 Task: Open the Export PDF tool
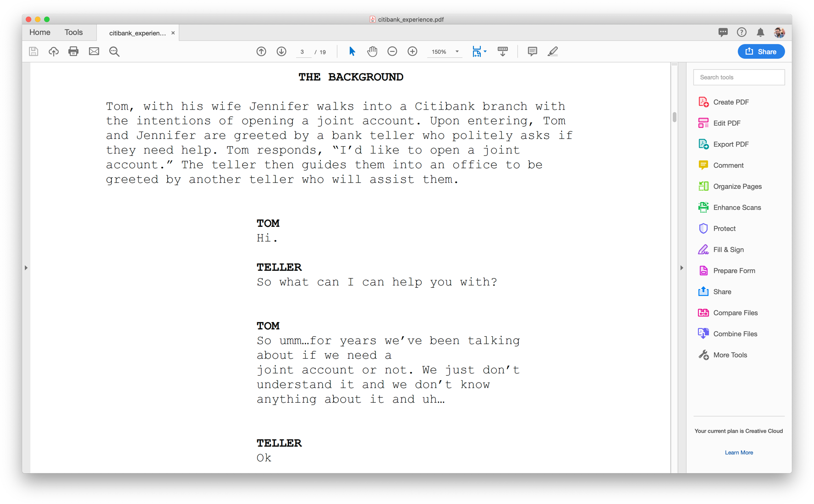point(724,144)
